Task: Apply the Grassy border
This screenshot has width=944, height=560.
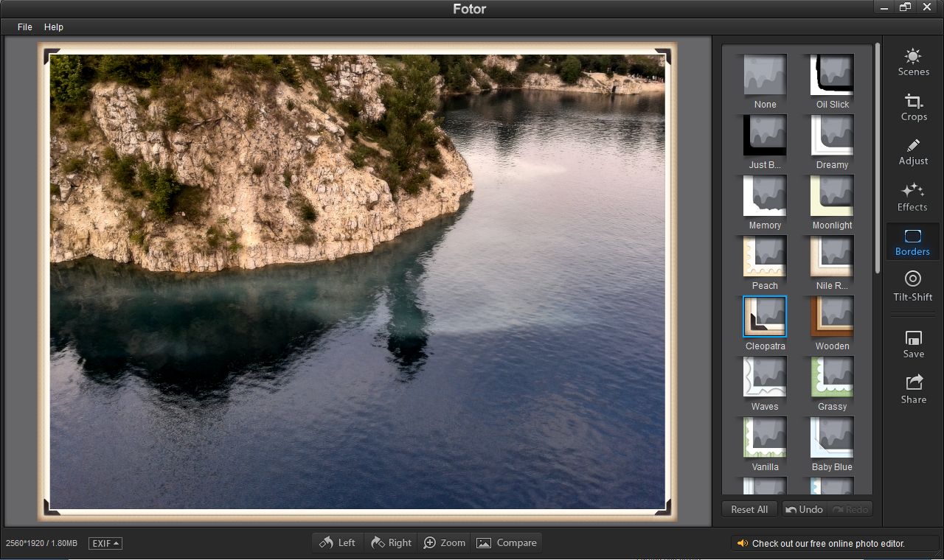Action: [x=832, y=377]
